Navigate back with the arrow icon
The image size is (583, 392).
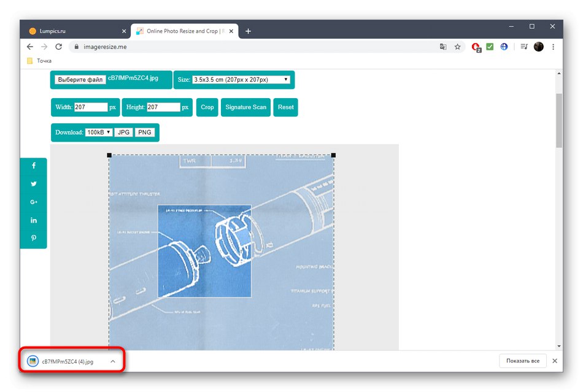29,46
